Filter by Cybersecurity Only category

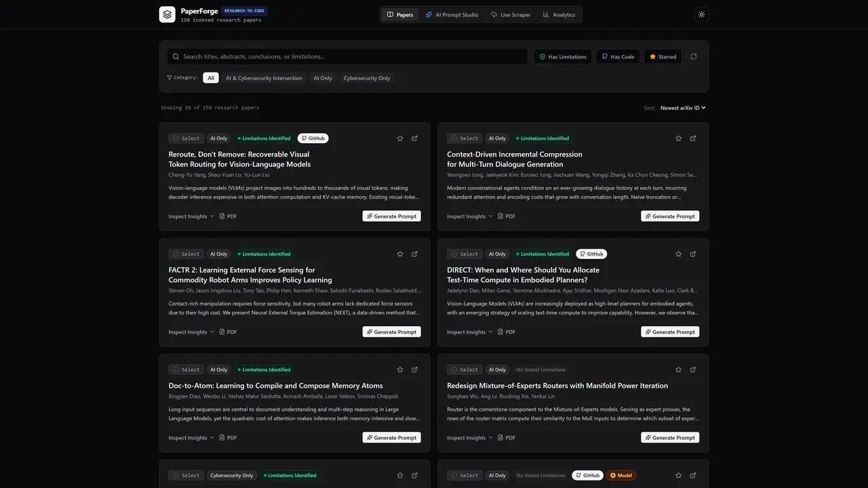(x=367, y=78)
